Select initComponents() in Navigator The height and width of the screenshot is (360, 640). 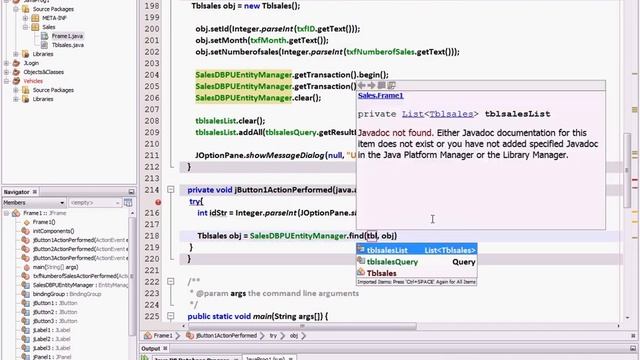53,231
